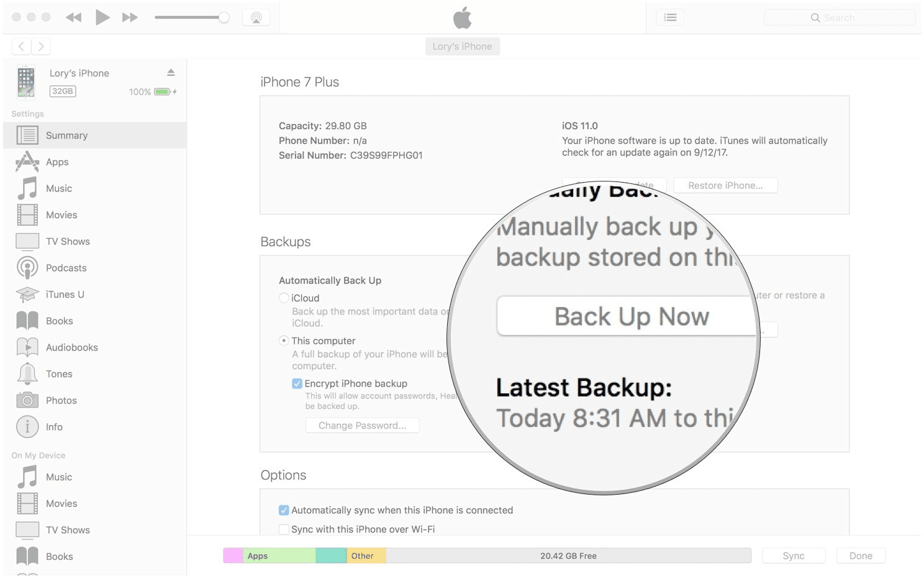Select the Summary tab in sidebar

click(x=66, y=135)
